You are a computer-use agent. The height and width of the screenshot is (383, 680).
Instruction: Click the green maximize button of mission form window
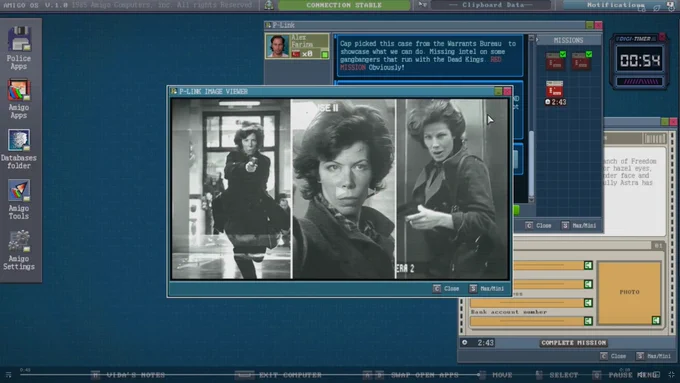pyautogui.click(x=665, y=122)
